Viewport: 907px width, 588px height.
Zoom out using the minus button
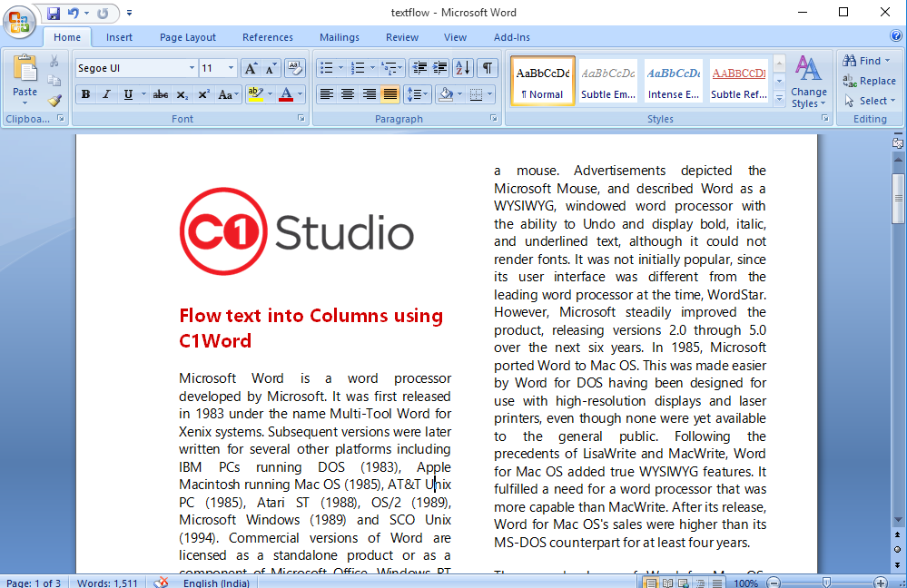774,583
